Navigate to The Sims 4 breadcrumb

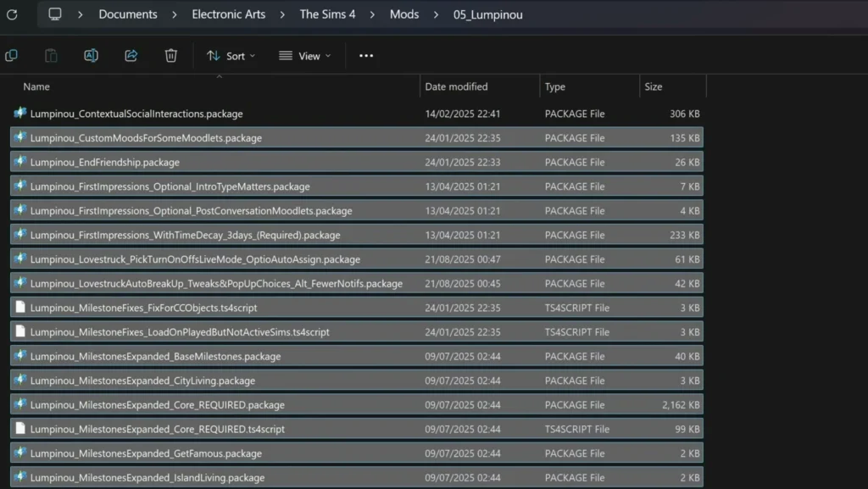click(327, 14)
